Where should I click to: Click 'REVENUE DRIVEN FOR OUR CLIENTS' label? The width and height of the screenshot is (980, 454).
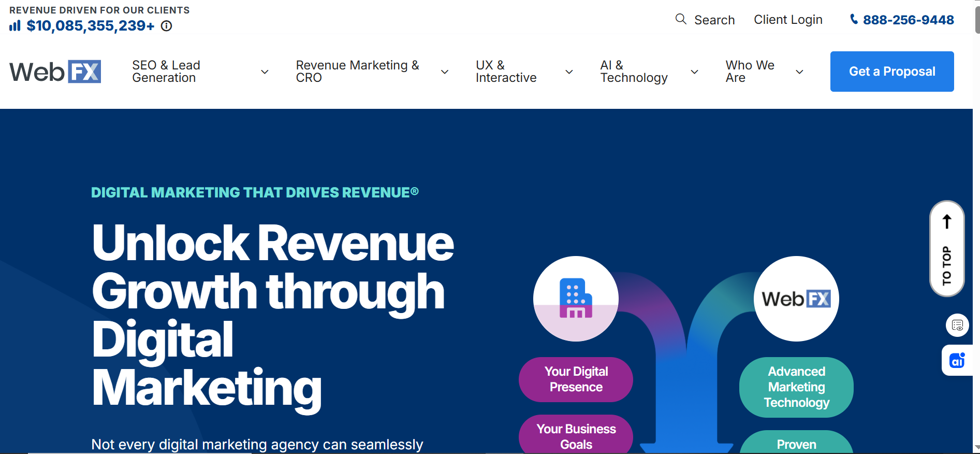pos(99,10)
